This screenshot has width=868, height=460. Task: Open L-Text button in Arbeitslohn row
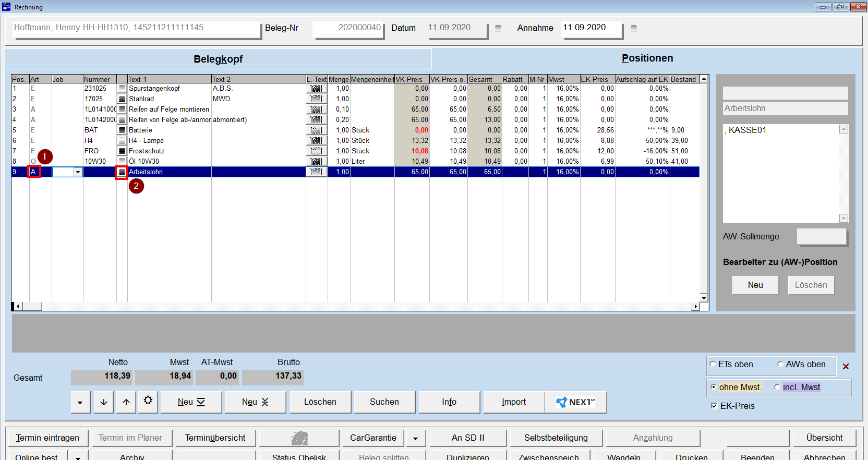(316, 172)
